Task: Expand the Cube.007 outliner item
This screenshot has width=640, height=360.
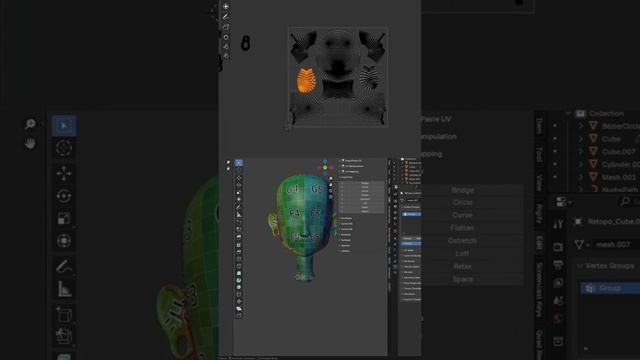Action: (580, 151)
